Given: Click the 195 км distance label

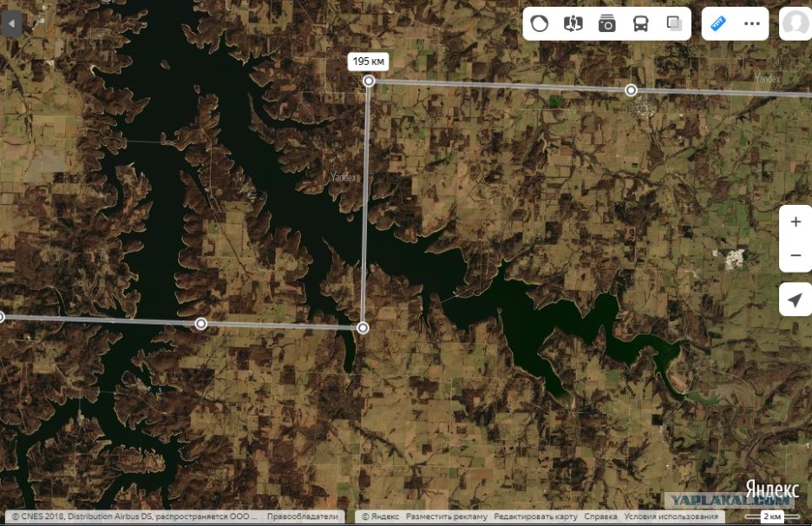Looking at the screenshot, I should [368, 62].
